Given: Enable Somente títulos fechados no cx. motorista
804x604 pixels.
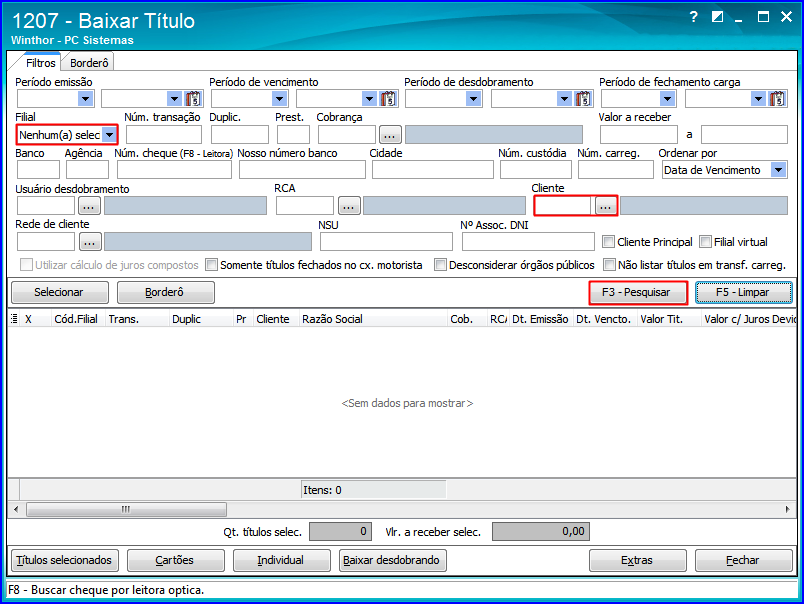Looking at the screenshot, I should tap(211, 265).
